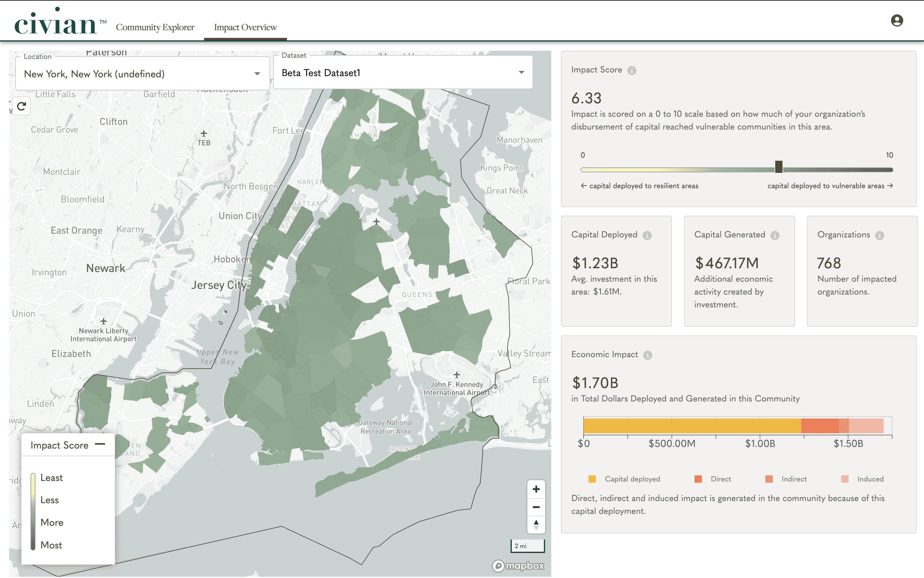924x578 pixels.
Task: Click the Newark city map label
Action: point(105,268)
